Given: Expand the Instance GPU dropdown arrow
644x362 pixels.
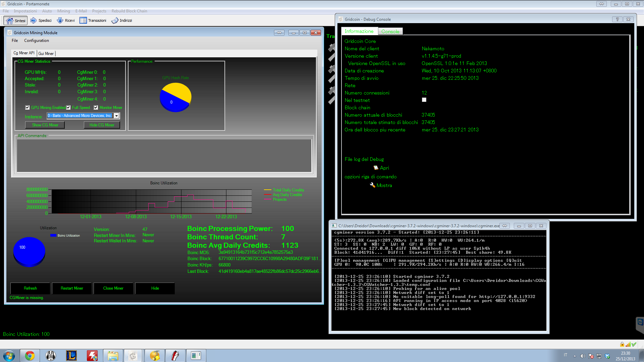Looking at the screenshot, I should click(x=116, y=116).
